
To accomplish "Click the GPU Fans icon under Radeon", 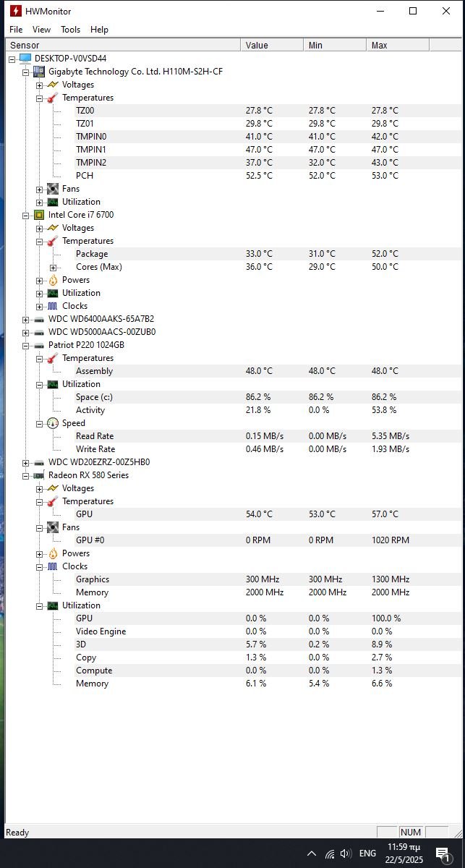I will 53,527.
